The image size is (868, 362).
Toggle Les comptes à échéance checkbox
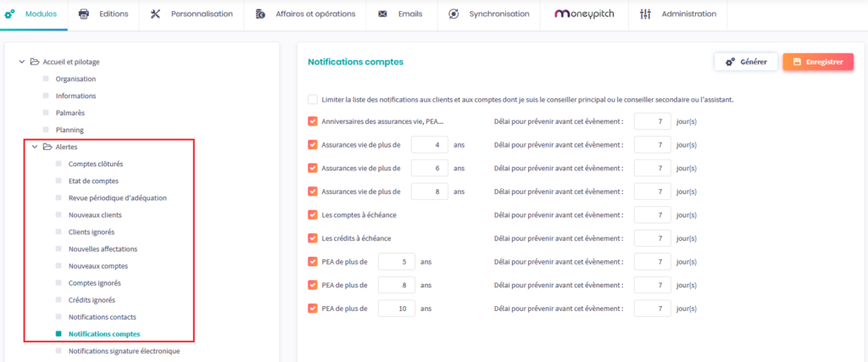coord(314,214)
